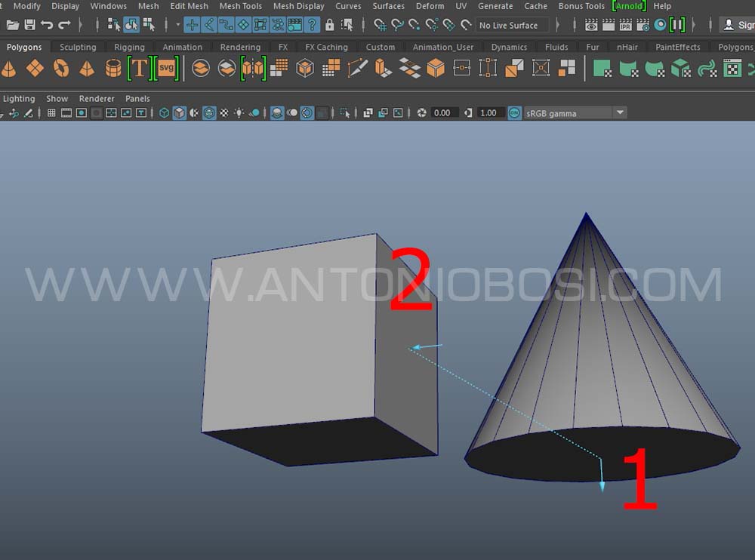Open the Deform menu
The width and height of the screenshot is (755, 560).
430,6
